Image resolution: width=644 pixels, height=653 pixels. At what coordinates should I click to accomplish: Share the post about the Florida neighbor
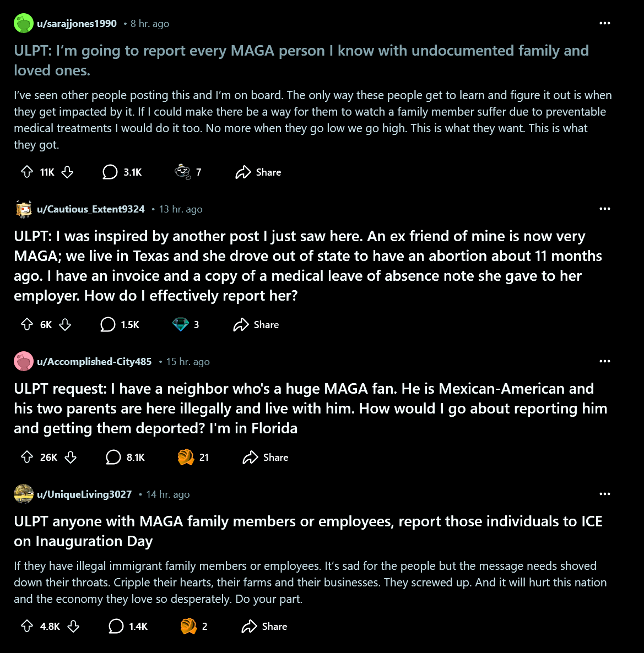click(266, 458)
